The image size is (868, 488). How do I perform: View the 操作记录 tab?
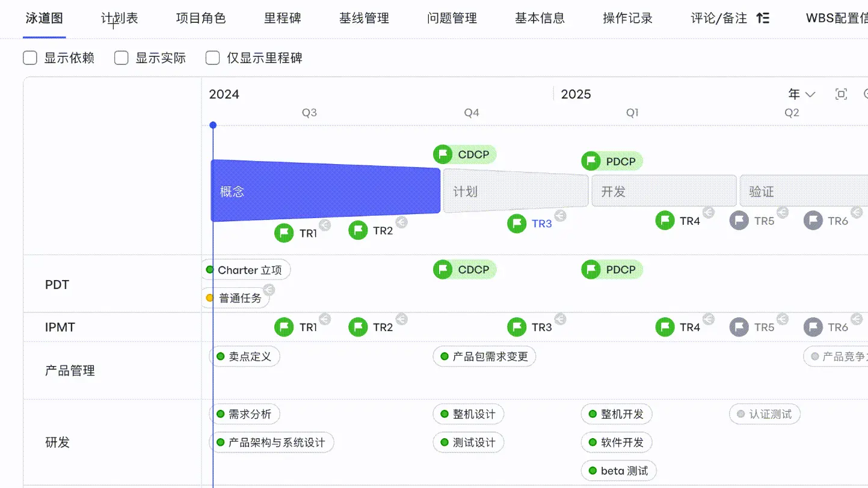(628, 19)
